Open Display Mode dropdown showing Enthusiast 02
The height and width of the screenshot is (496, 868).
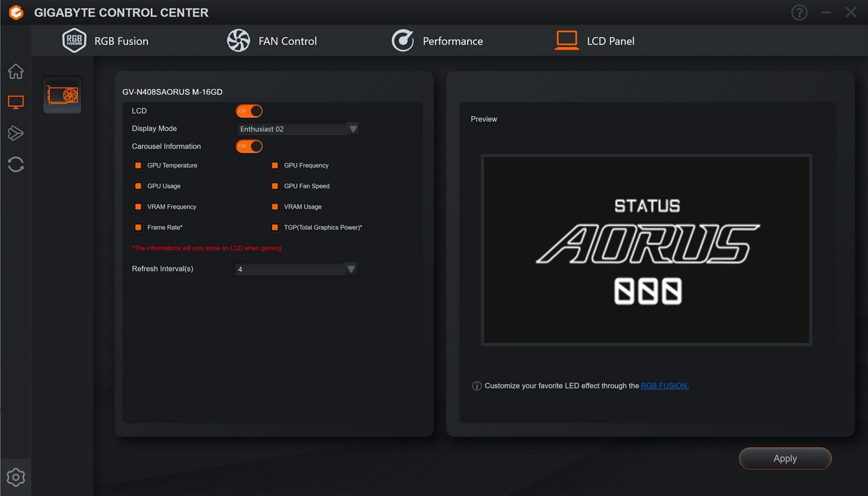pos(297,129)
